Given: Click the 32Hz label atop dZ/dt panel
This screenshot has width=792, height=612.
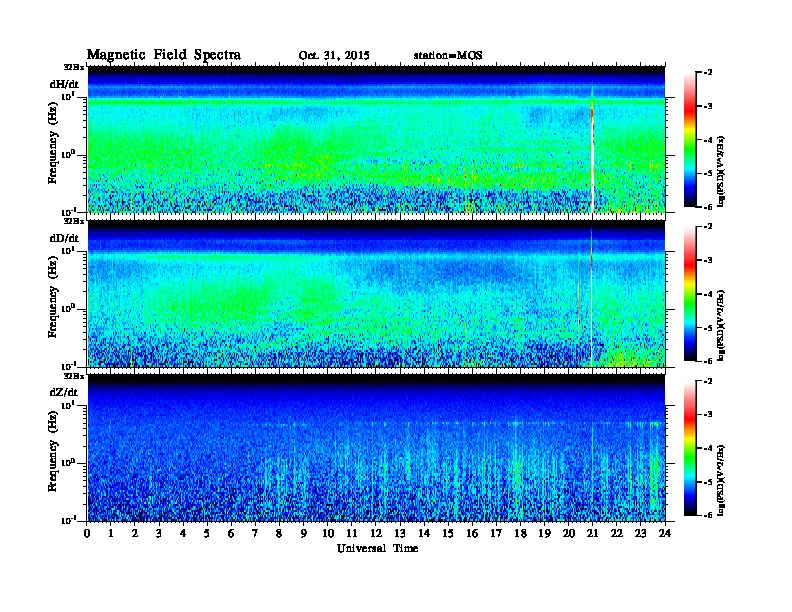Looking at the screenshot, I should [x=74, y=376].
